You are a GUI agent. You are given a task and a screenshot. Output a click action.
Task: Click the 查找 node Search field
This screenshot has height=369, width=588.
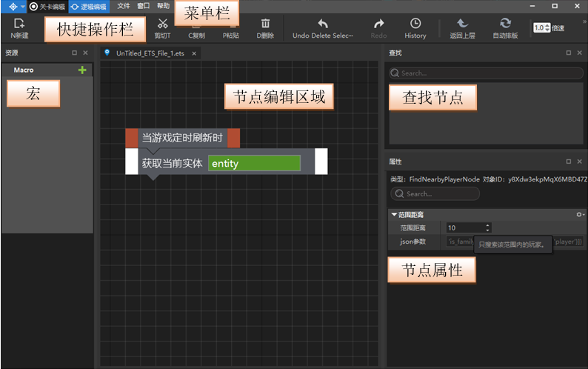click(486, 73)
